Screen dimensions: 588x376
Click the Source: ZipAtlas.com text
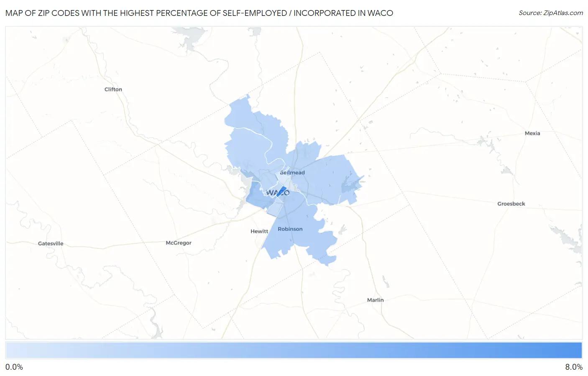(551, 13)
